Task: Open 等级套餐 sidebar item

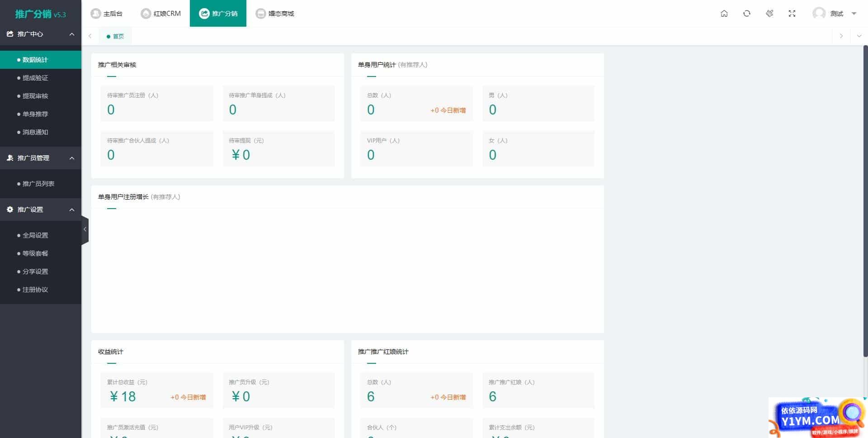Action: [41, 253]
